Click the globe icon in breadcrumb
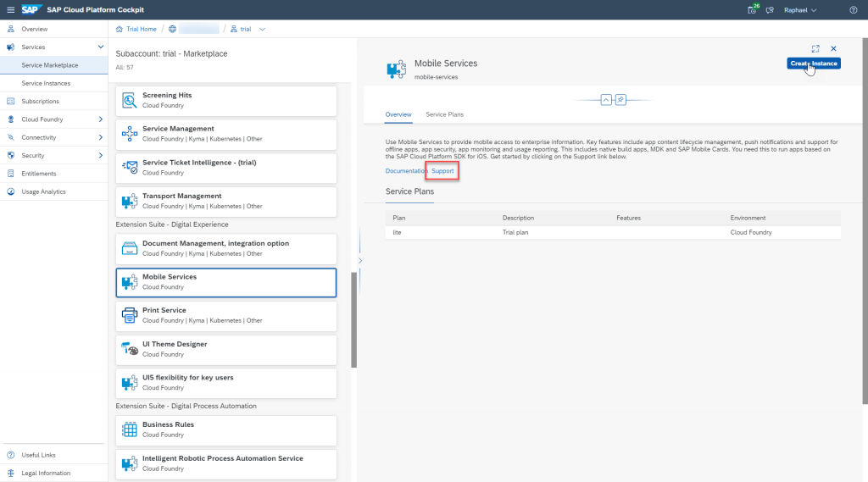The image size is (868, 482). click(173, 29)
